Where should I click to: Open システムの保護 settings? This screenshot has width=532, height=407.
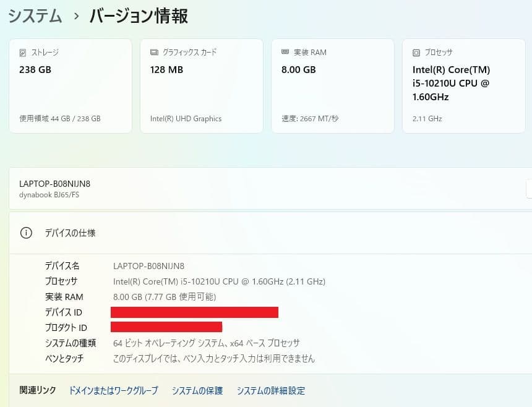point(197,390)
